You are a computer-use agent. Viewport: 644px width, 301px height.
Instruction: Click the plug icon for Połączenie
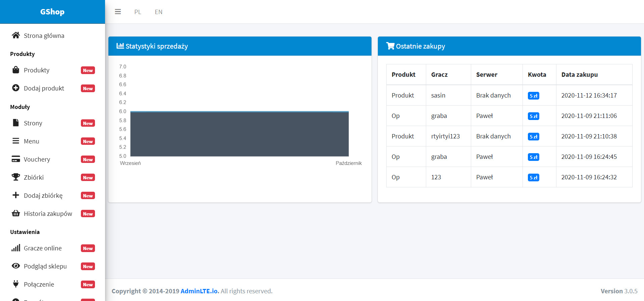point(16,284)
